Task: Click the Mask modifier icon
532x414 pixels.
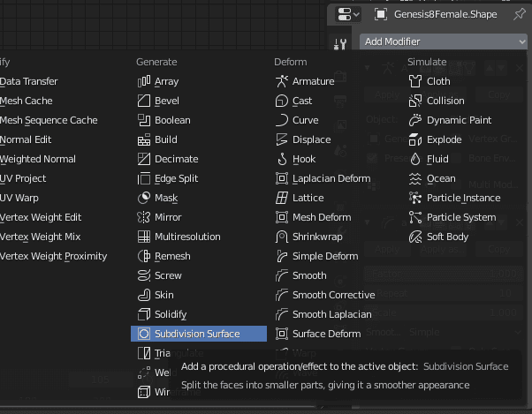Action: pyautogui.click(x=144, y=198)
